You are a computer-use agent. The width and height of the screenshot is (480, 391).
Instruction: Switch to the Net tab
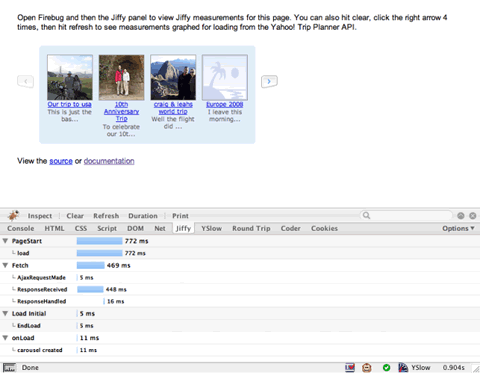[x=160, y=228]
